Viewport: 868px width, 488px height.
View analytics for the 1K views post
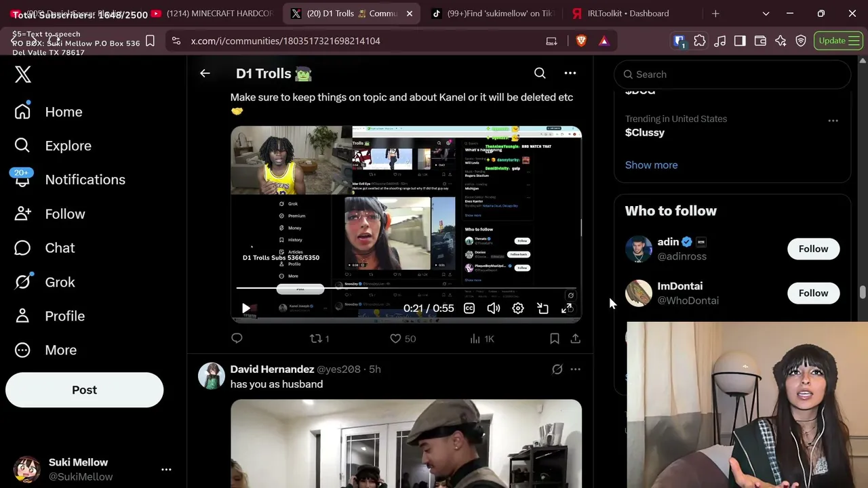482,338
